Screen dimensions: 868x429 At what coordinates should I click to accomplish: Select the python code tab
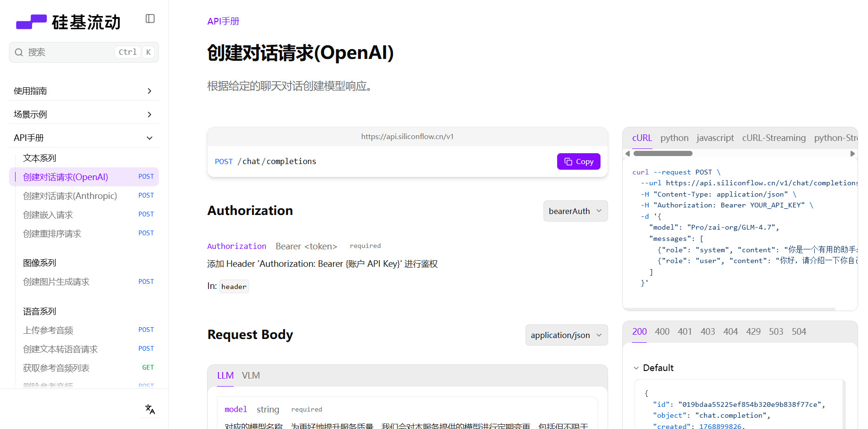tap(675, 138)
